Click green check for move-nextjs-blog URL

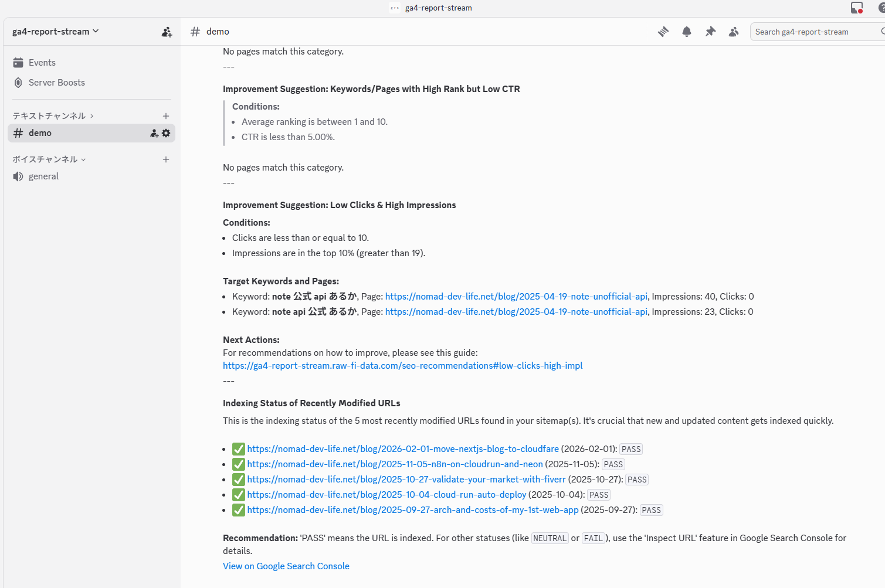click(239, 449)
